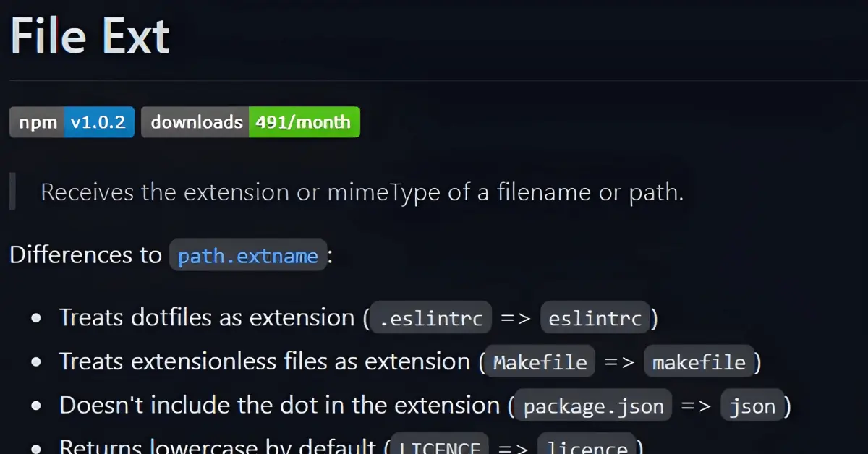Click "Treats extensionless files as extension" text

[x=264, y=361]
